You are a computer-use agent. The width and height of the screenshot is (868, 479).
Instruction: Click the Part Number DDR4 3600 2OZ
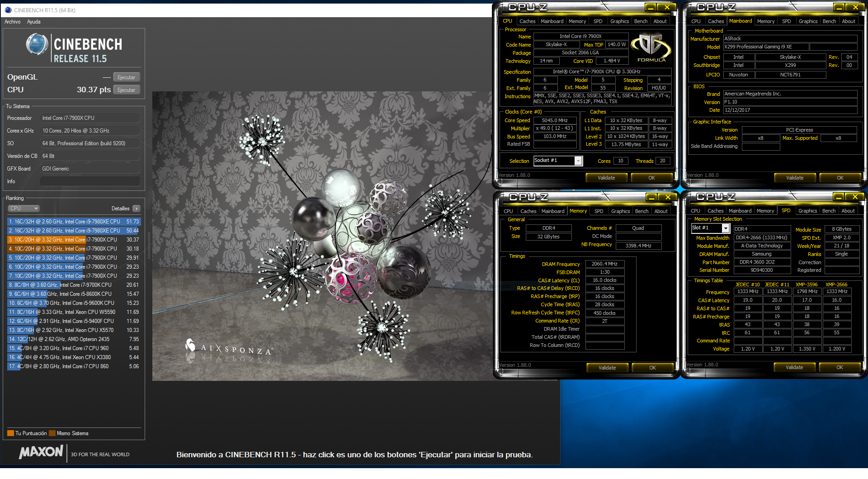(x=762, y=262)
